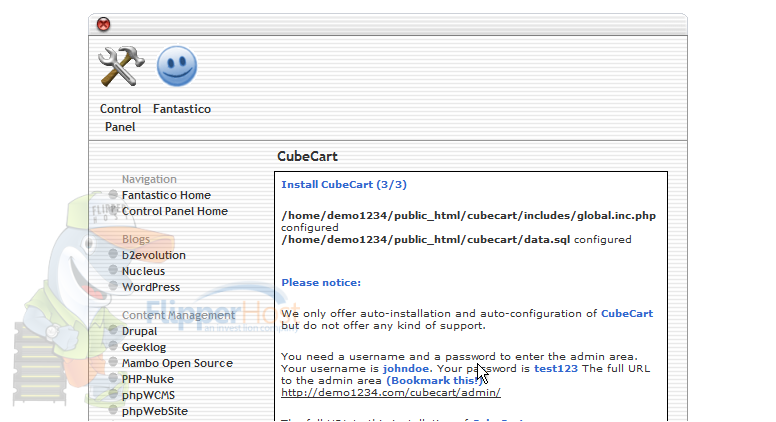Click the bullet icon beside Fantastico Home

(113, 194)
